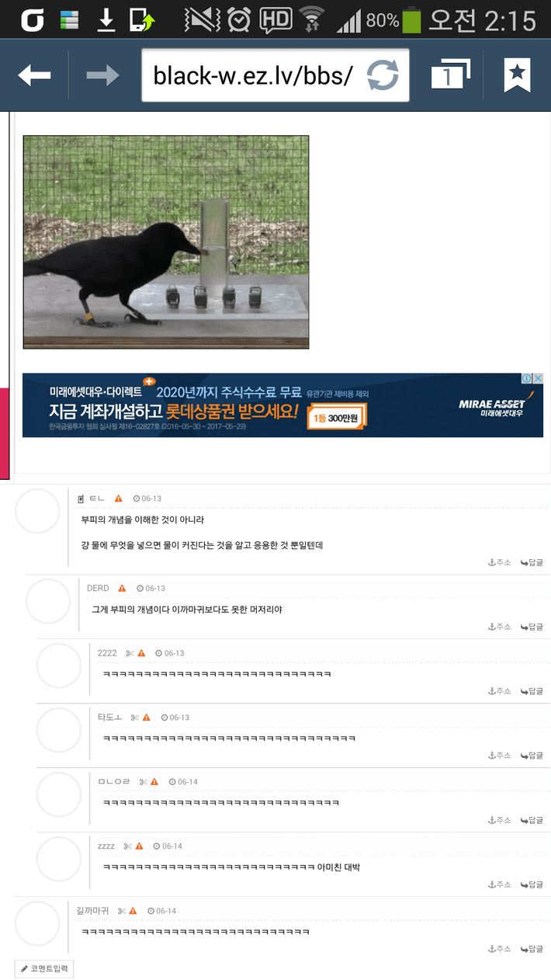Report DERD's comment via warning icon

point(122,589)
